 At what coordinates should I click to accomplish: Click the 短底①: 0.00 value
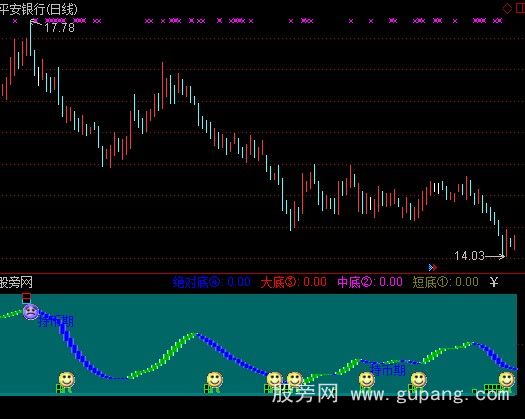click(x=446, y=282)
